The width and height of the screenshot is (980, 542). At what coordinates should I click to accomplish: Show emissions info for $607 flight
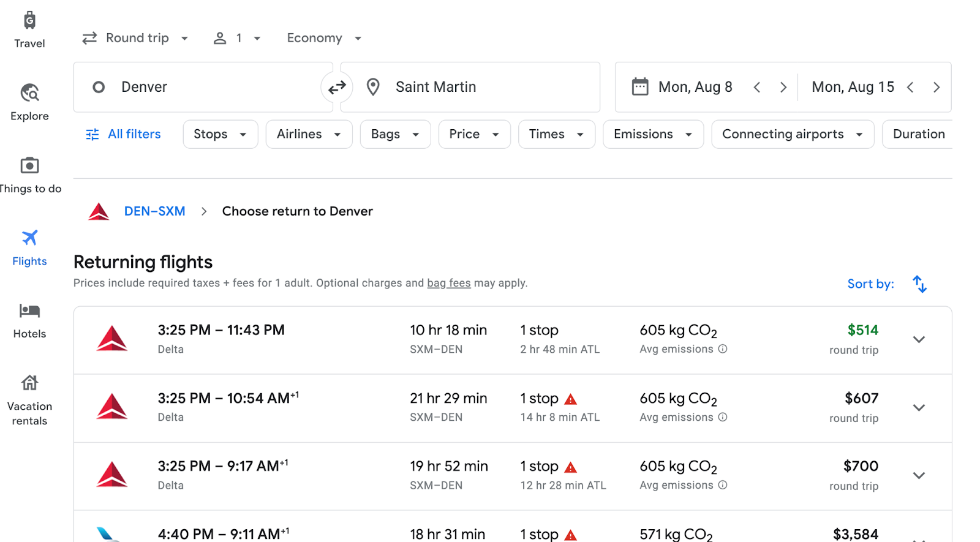tap(723, 417)
